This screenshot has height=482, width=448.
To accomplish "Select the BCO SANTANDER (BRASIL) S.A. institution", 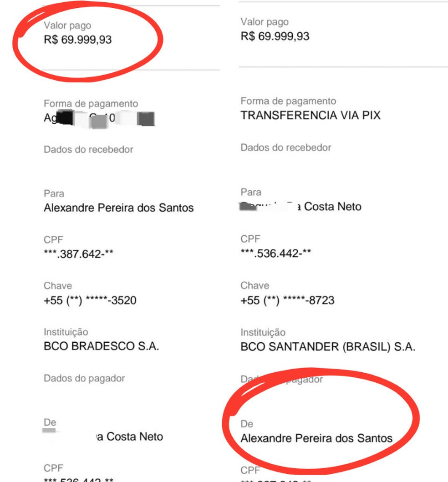I will (327, 347).
